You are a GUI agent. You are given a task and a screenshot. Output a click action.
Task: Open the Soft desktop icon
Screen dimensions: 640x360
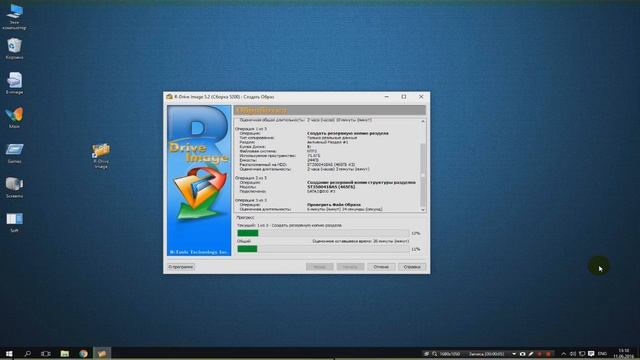click(14, 222)
